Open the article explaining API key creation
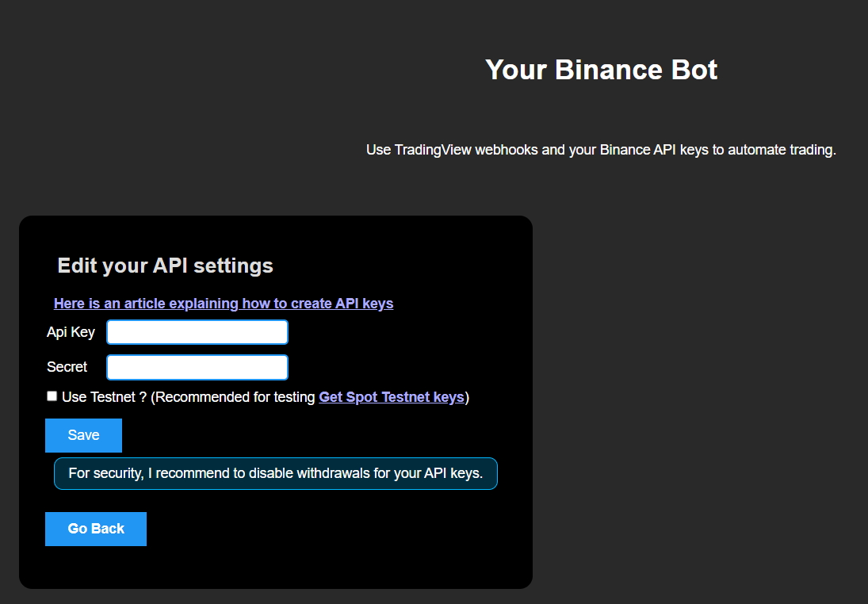The width and height of the screenshot is (868, 604). (224, 304)
